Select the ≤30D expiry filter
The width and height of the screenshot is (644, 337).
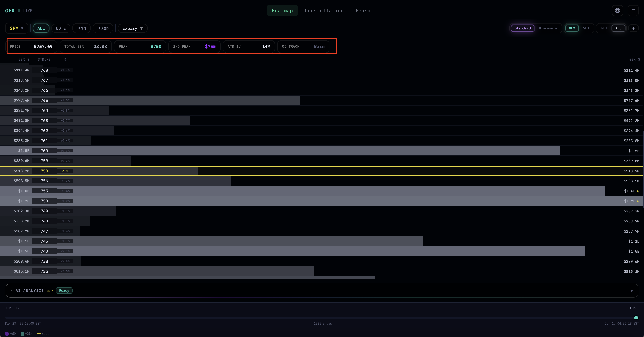click(x=103, y=28)
